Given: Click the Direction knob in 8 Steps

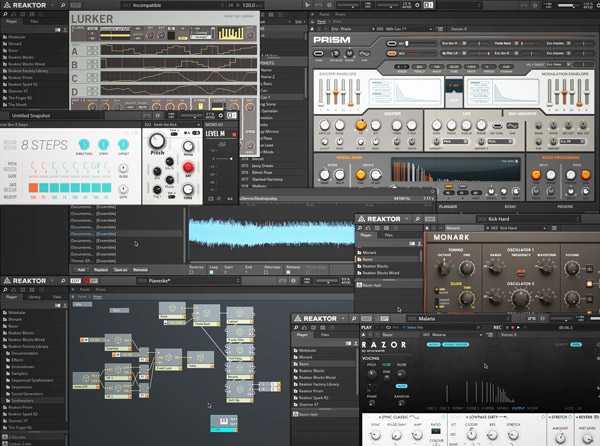Looking at the screenshot, I should coord(84,144).
